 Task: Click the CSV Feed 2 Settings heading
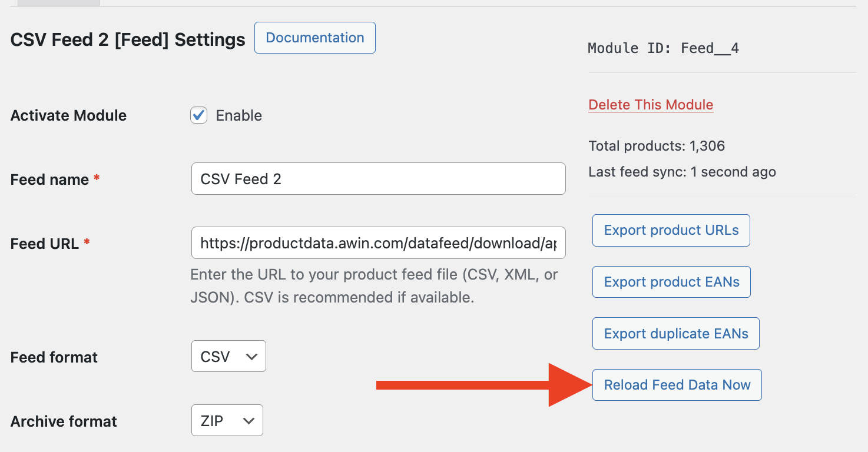(128, 40)
